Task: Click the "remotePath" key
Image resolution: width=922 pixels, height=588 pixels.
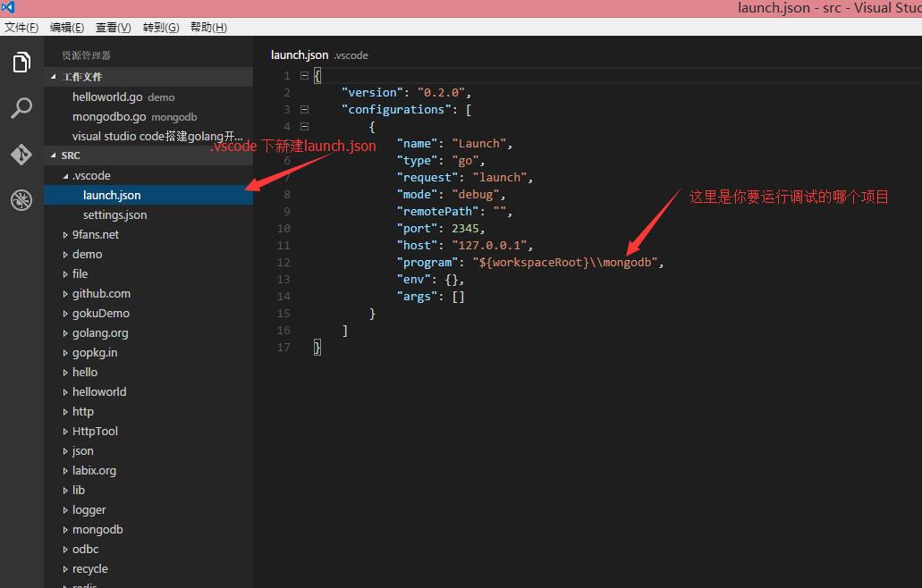Action: (438, 212)
